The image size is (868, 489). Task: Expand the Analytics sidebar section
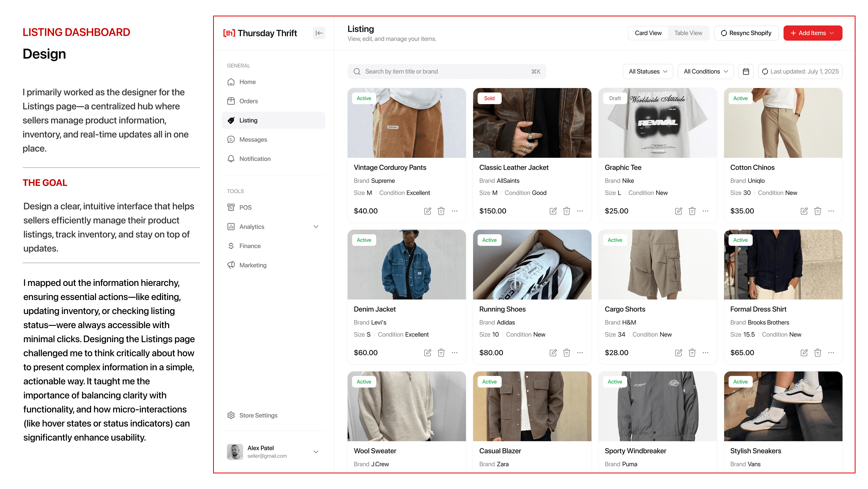(x=315, y=227)
